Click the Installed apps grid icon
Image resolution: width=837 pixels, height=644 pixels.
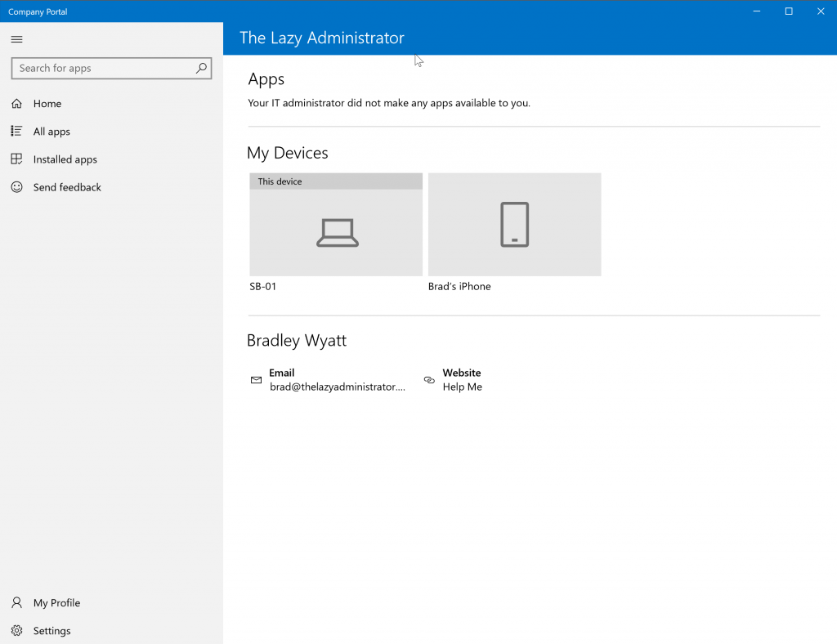[16, 159]
